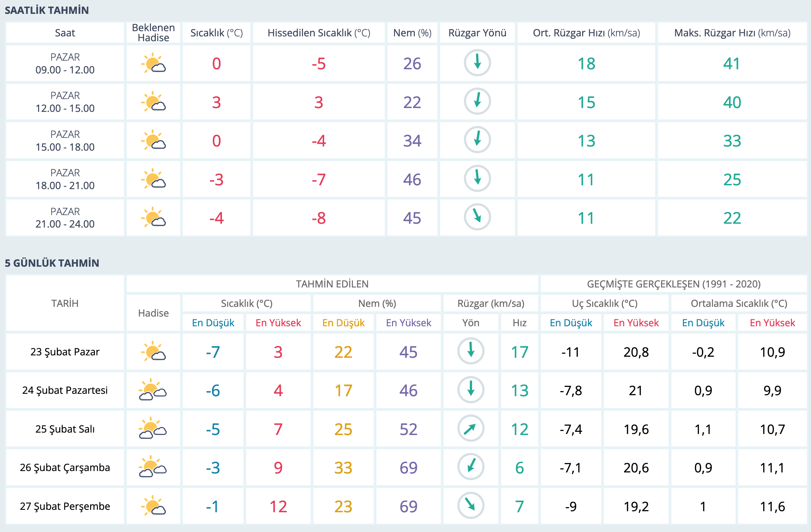This screenshot has width=811, height=532.
Task: Select the 5 GÜNLÜK TAHMİN heading
Action: (x=52, y=263)
